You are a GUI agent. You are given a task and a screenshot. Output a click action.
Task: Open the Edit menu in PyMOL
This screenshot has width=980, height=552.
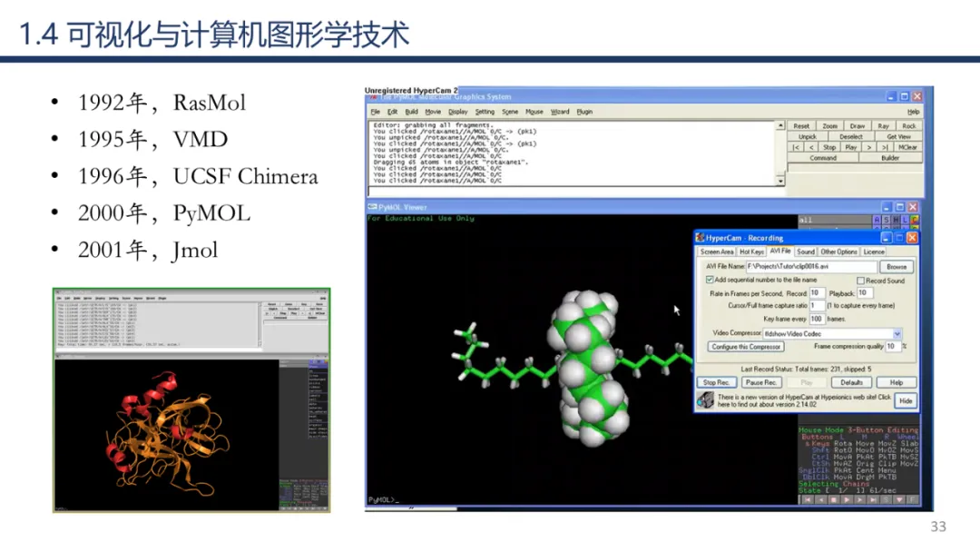coord(393,112)
